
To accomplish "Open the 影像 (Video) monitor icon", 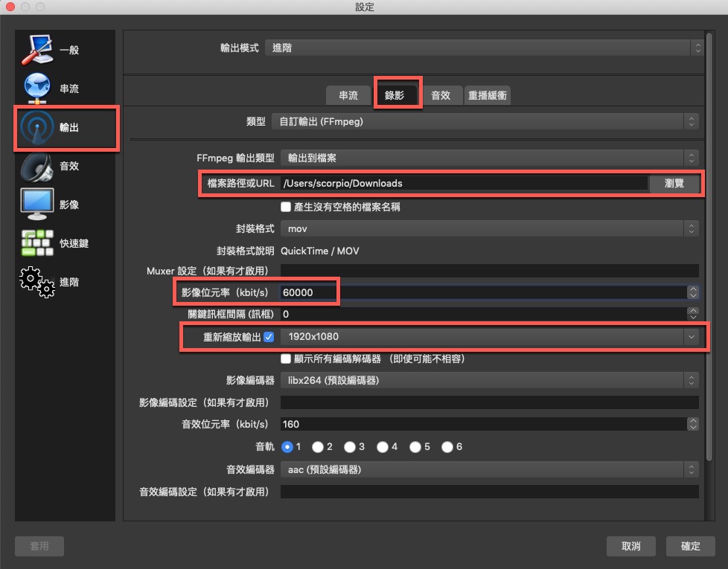I will click(x=37, y=205).
